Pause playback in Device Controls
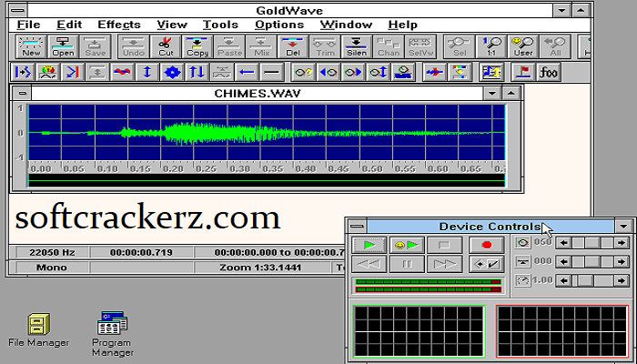The image size is (637, 364). pyautogui.click(x=407, y=264)
